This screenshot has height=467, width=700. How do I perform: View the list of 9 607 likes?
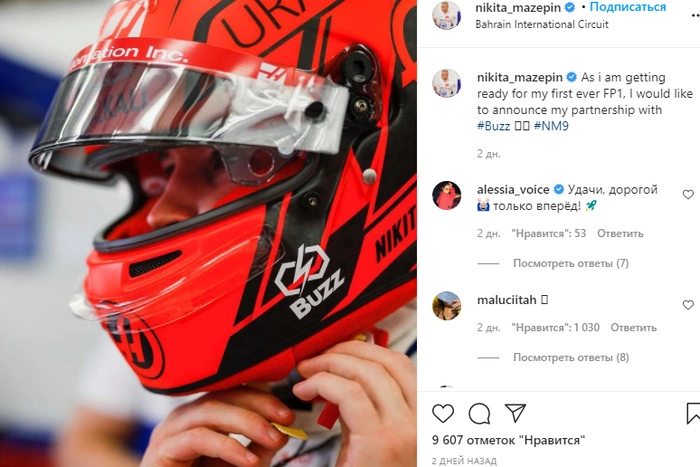click(x=508, y=440)
